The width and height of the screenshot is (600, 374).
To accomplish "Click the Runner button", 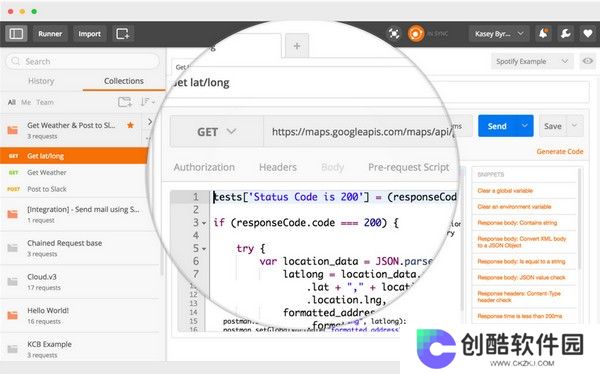I will 50,34.
